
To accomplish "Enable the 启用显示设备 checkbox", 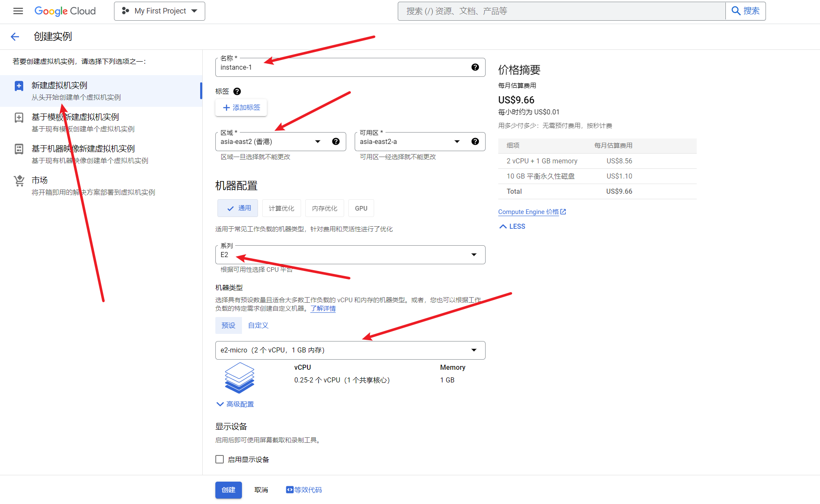I will click(220, 459).
